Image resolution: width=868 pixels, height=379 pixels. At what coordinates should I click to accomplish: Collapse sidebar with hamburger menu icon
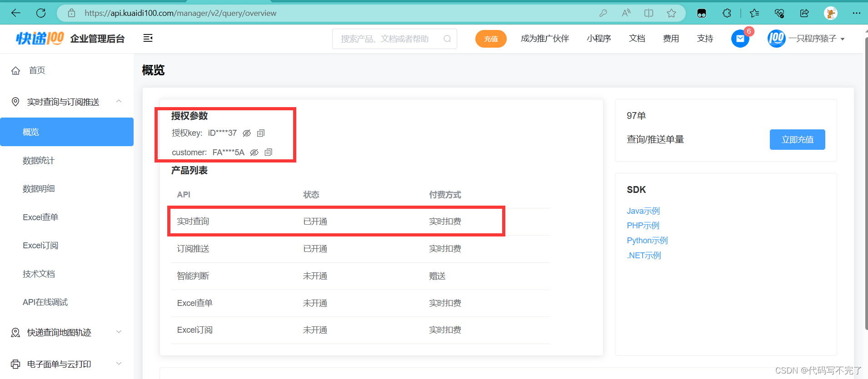click(148, 38)
